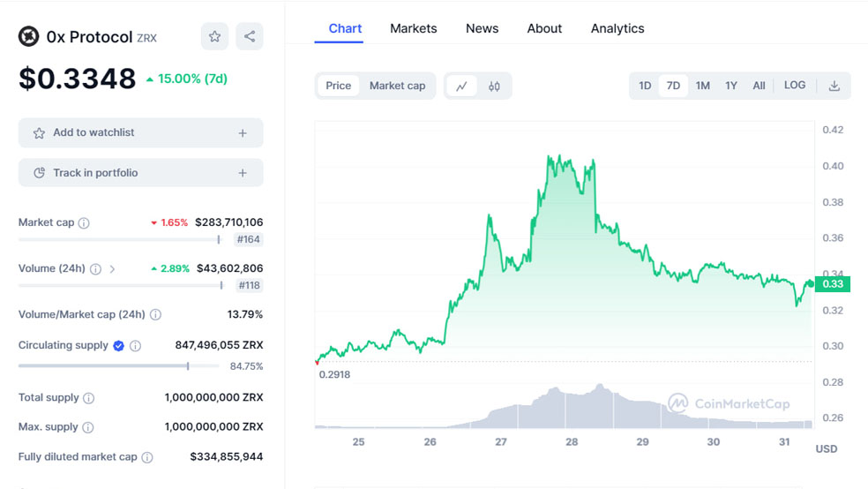This screenshot has height=489, width=868.
Task: Open the share icon button
Action: (250, 36)
